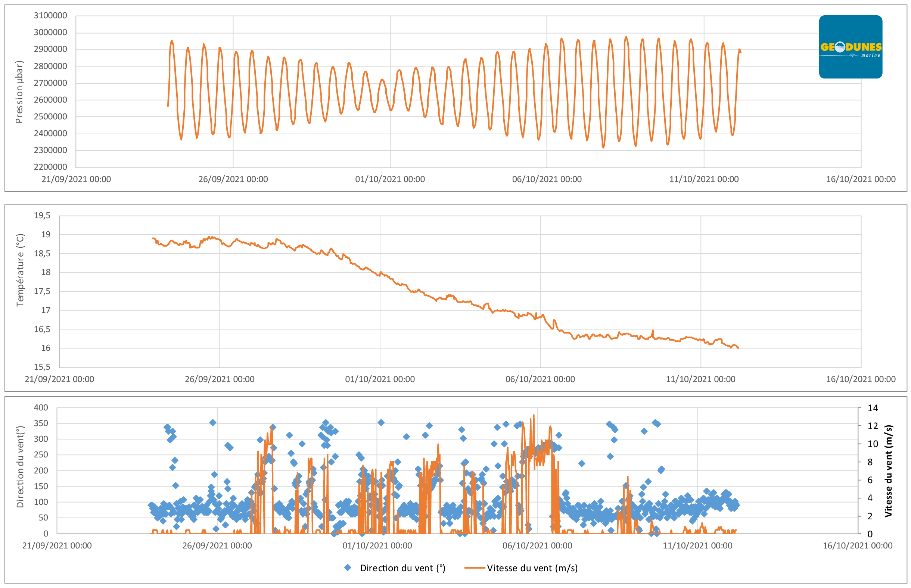Viewport: 911px width, 588px height.
Task: Select the 350 wind direction tick label
Action: (41, 423)
